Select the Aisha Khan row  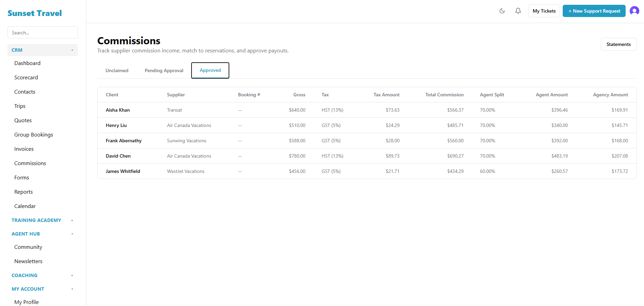tap(367, 110)
